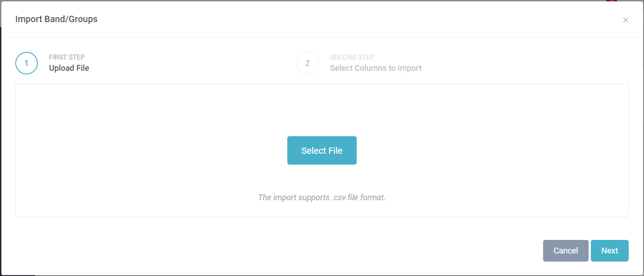Viewport: 644px width, 276px height.
Task: Click the SECOND STEP caption
Action: click(352, 57)
